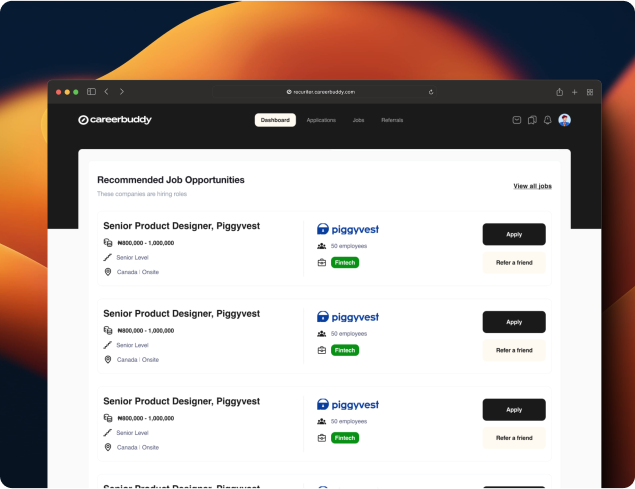635x489 pixels.
Task: Click the browser address bar URL
Action: click(x=324, y=92)
